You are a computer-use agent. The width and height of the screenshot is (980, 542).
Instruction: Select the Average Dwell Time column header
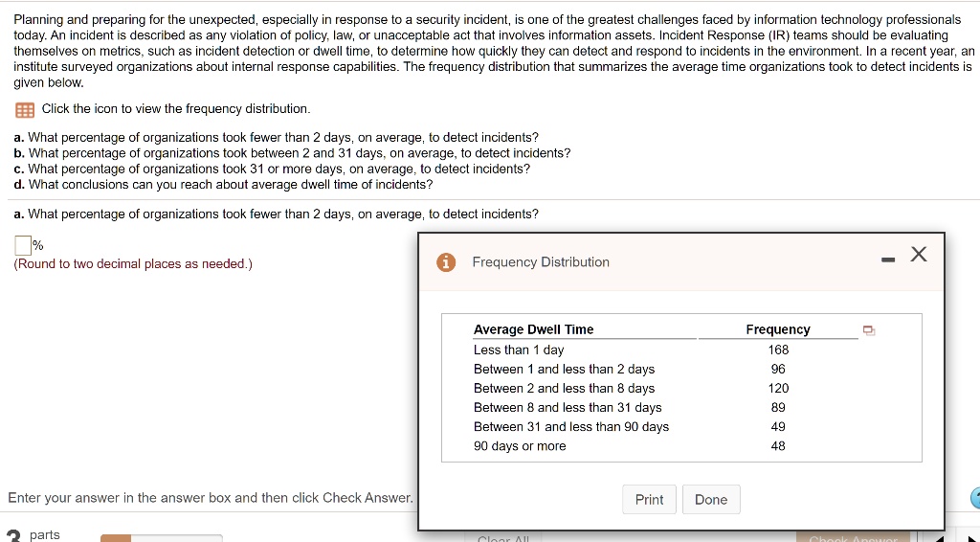(x=533, y=329)
